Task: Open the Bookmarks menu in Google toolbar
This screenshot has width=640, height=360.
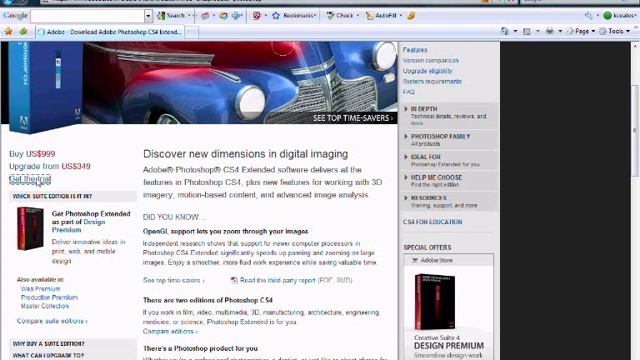Action: click(299, 16)
